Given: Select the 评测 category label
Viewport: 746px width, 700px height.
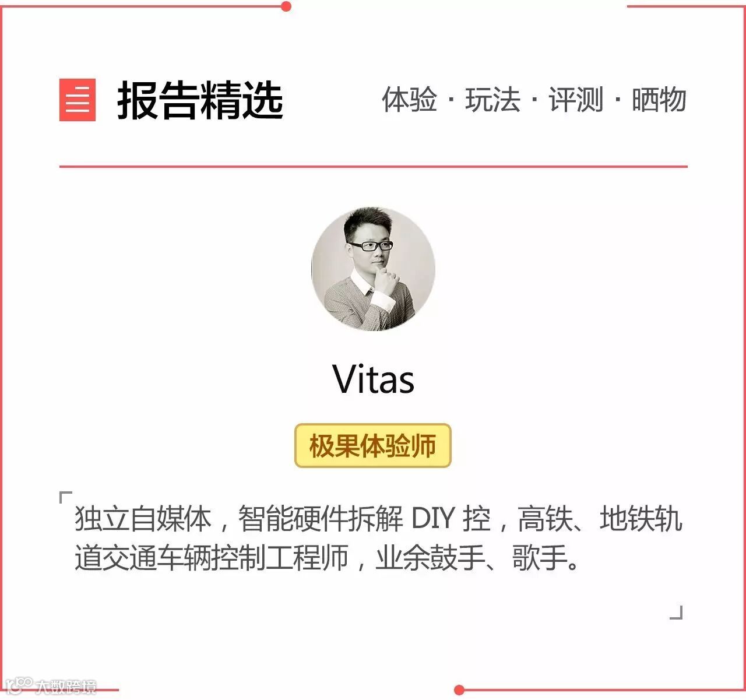Looking at the screenshot, I should (576, 100).
